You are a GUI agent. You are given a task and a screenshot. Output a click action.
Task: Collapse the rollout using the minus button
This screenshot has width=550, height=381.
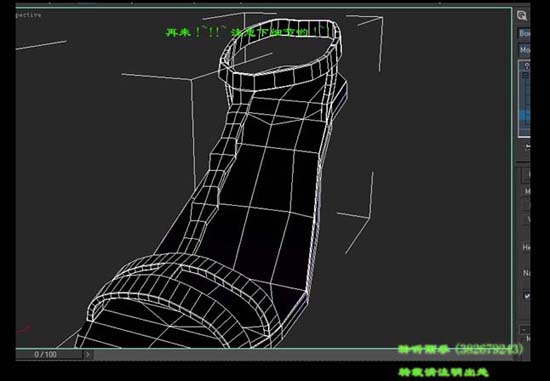coord(524,330)
